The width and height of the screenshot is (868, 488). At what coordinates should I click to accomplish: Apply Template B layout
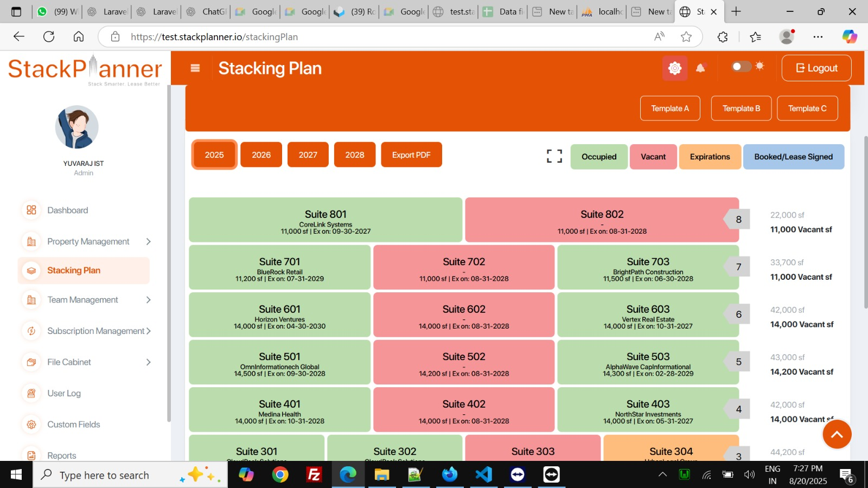[741, 108]
